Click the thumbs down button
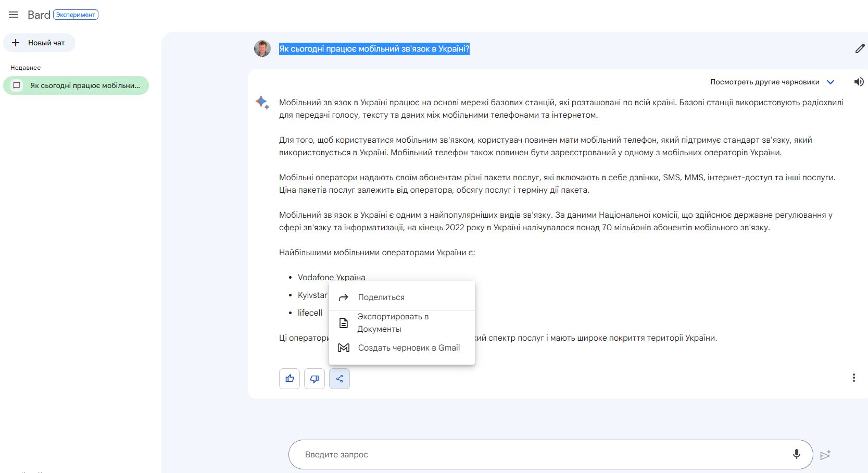 (315, 379)
